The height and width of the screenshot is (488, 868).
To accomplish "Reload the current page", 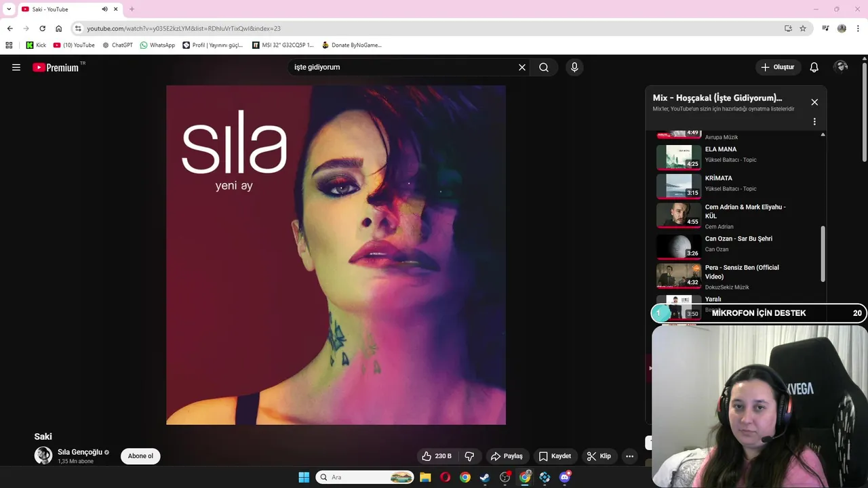I will click(42, 28).
